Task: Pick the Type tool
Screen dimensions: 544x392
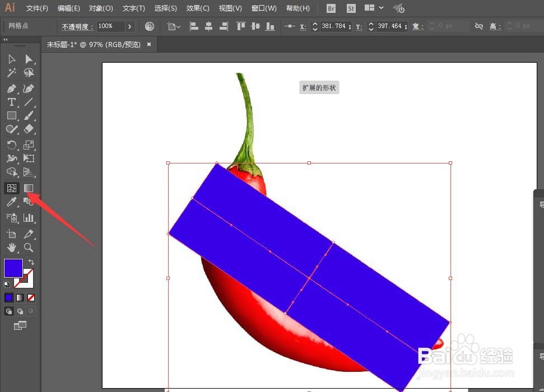Action: (11, 102)
